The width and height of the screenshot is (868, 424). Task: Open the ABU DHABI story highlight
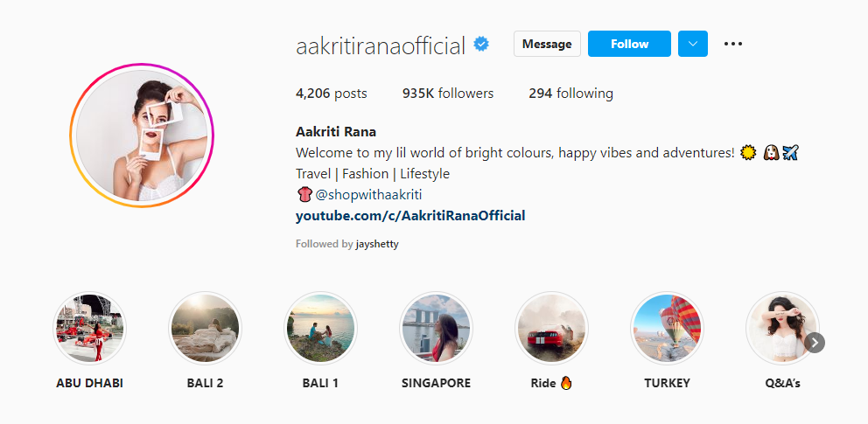click(x=89, y=329)
